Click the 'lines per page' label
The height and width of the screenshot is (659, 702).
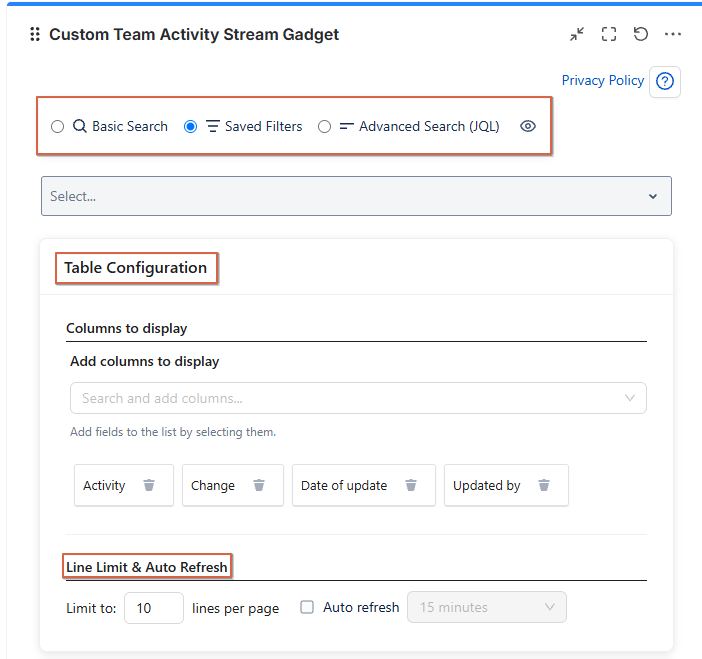tap(235, 608)
